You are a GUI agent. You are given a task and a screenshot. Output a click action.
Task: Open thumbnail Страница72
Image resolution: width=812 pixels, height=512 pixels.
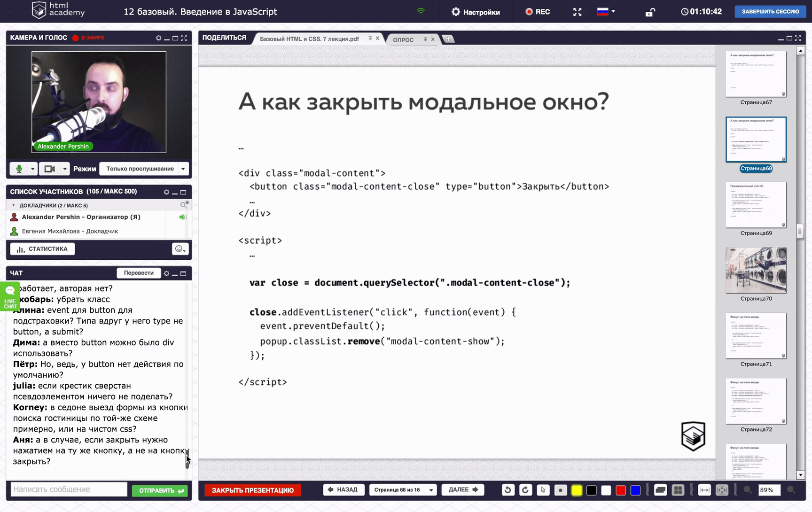756,401
